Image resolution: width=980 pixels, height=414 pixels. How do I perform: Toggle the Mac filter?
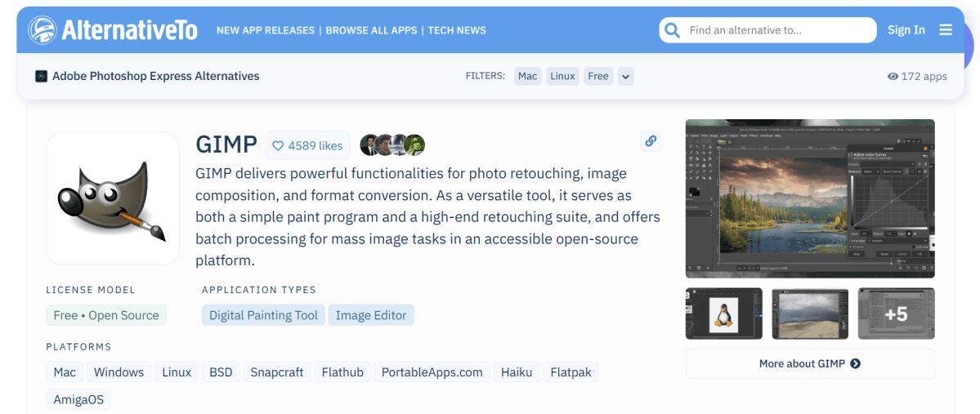528,76
